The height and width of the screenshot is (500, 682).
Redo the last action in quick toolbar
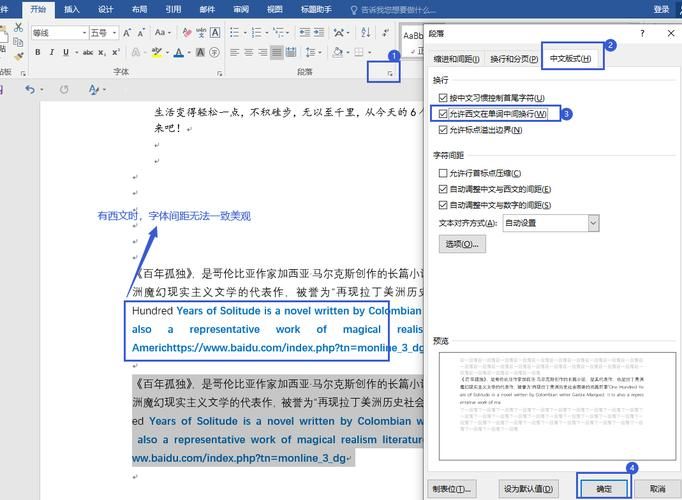pos(64,90)
